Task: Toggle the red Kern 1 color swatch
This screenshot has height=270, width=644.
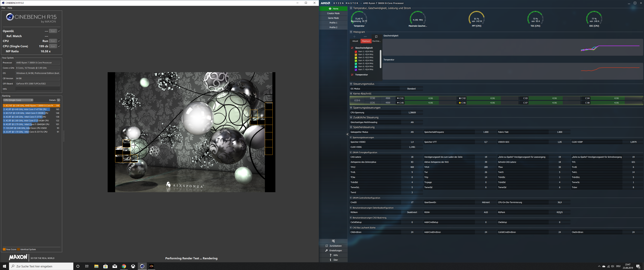Action: point(356,52)
